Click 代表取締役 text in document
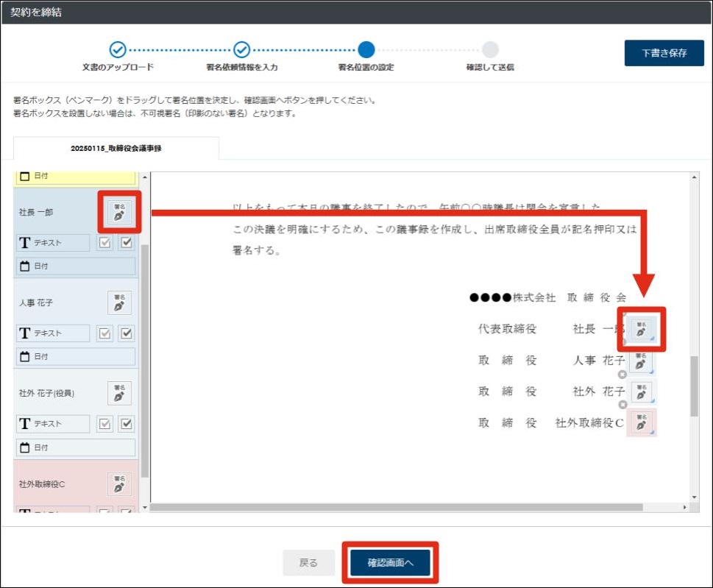Image resolution: width=713 pixels, height=588 pixels. coord(507,329)
